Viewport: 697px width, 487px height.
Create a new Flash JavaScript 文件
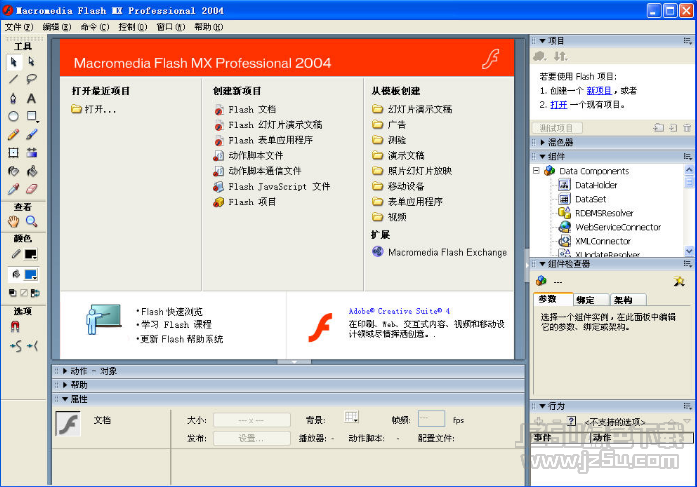point(272,187)
